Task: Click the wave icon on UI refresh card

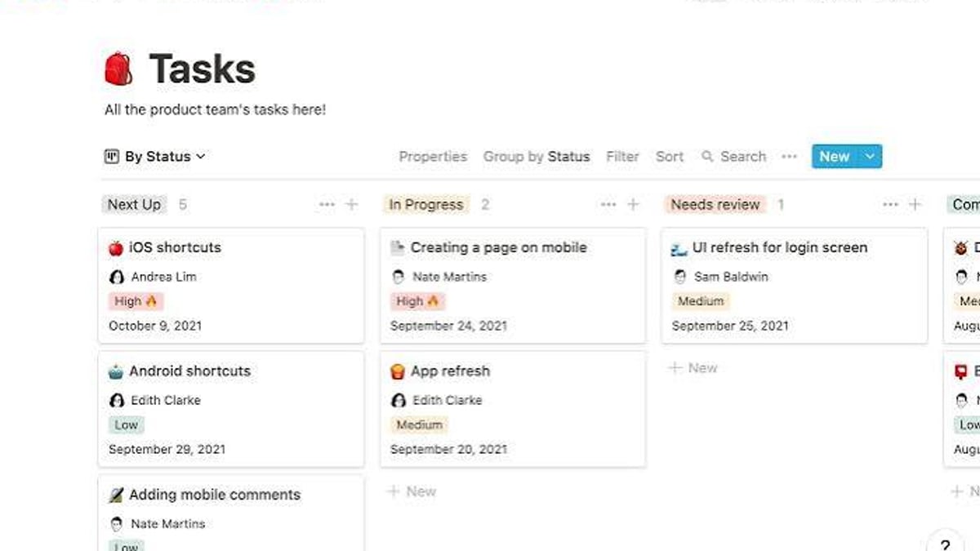Action: pos(679,247)
